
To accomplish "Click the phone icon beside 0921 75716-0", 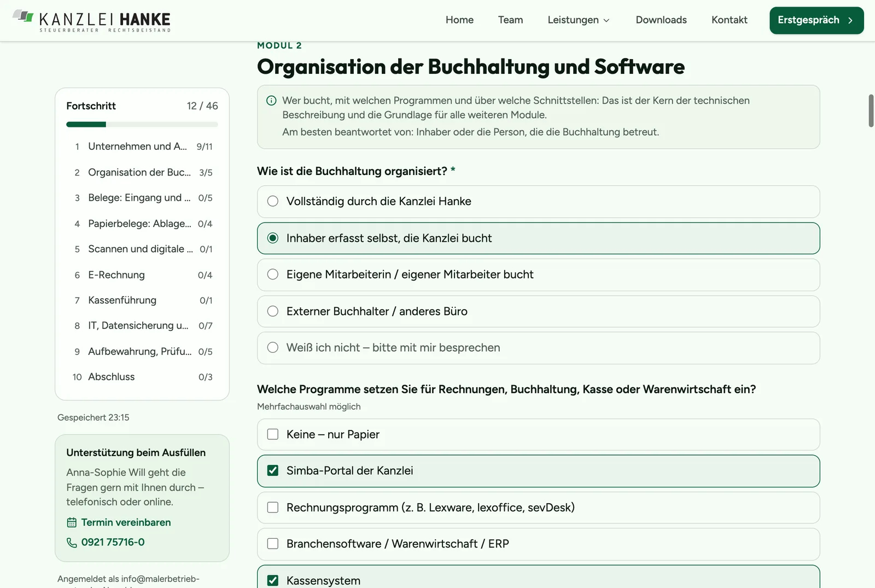I will 72,542.
